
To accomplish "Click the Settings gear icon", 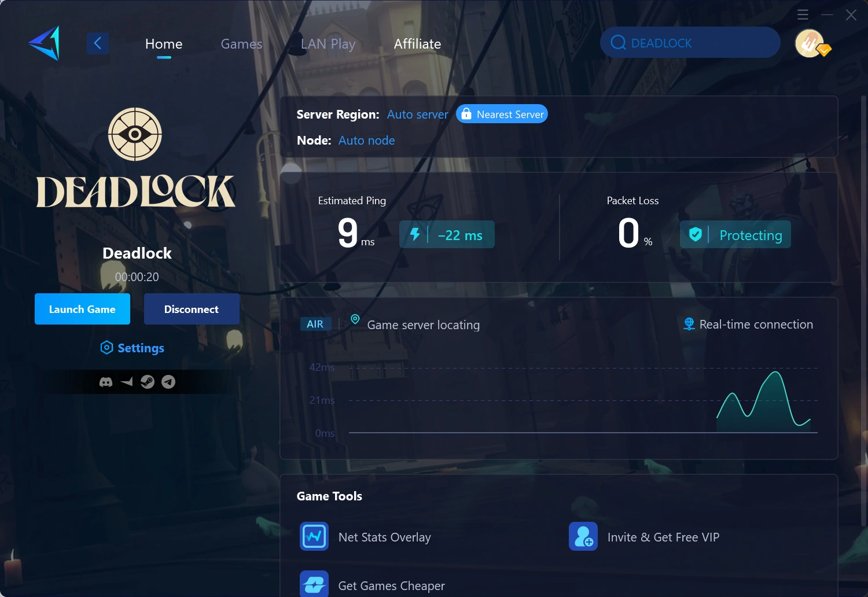I will click(106, 348).
